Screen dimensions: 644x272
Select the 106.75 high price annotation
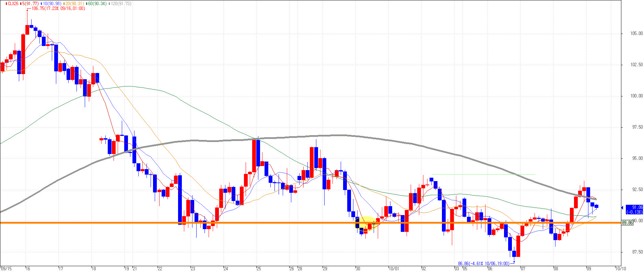click(58, 8)
